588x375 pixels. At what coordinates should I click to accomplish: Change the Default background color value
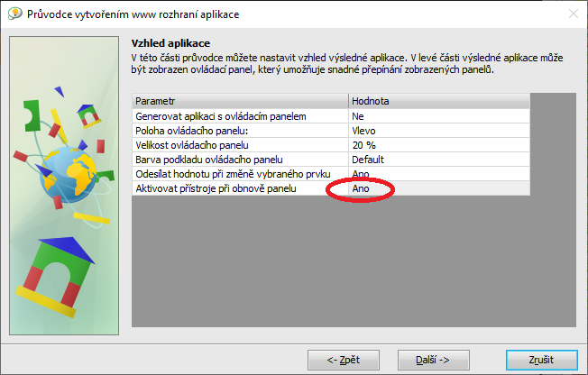pos(439,160)
